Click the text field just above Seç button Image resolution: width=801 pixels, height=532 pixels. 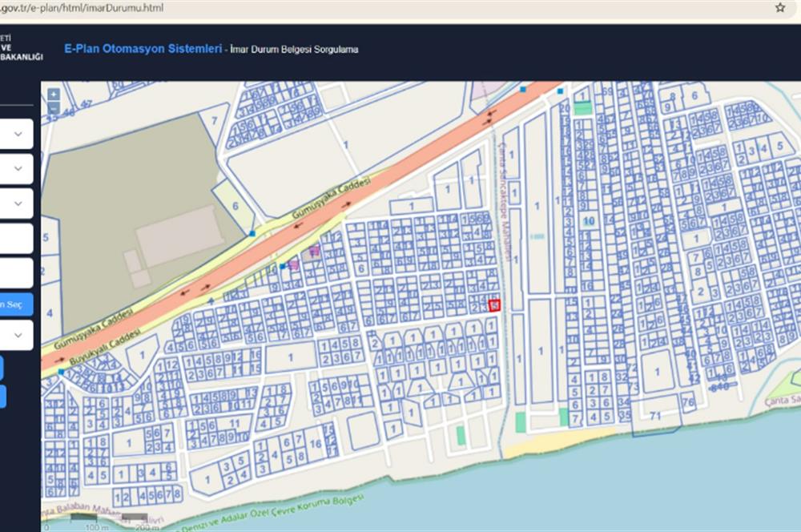point(16,272)
